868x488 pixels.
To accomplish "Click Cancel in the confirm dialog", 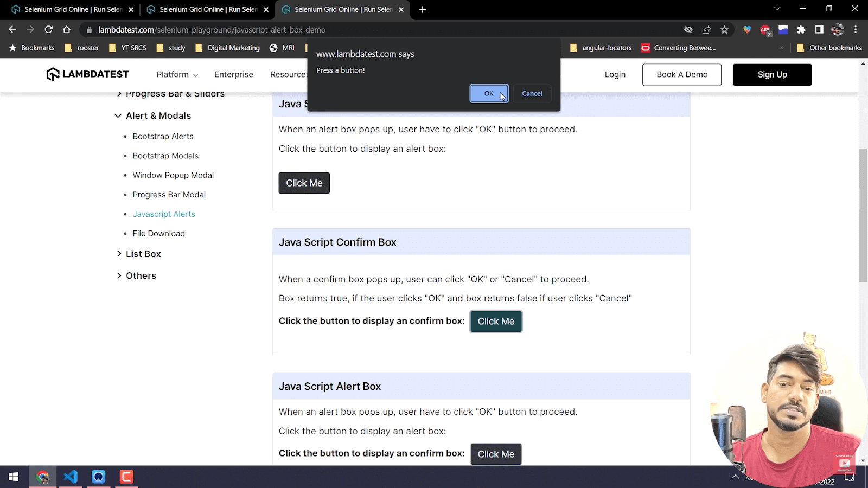I will click(532, 93).
